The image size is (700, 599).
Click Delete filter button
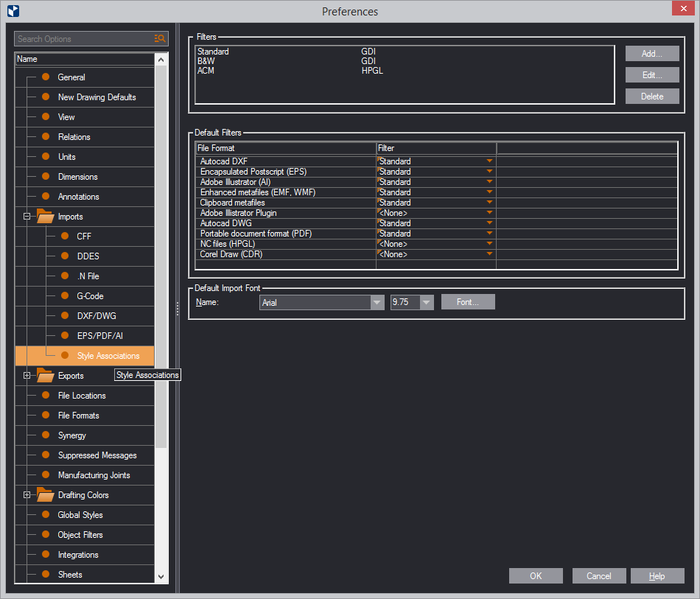coord(652,97)
